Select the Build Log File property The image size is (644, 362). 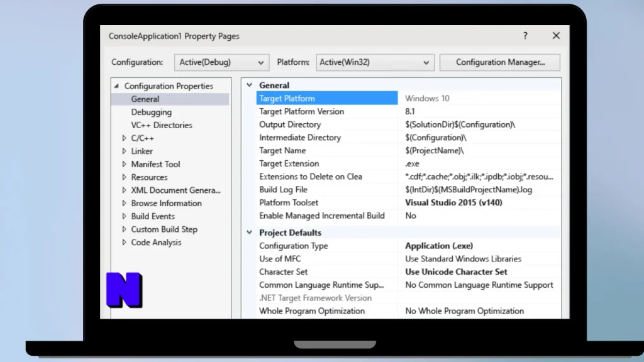[283, 190]
